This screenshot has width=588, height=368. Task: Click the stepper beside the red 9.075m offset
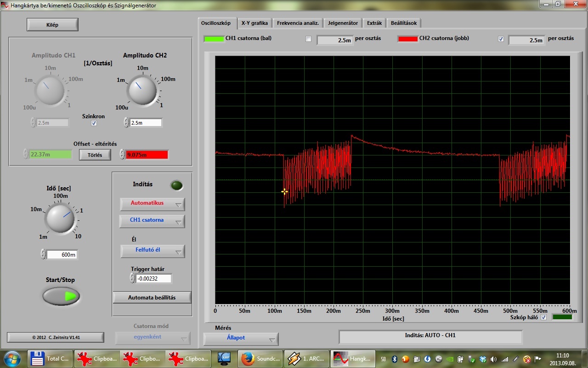(122, 154)
